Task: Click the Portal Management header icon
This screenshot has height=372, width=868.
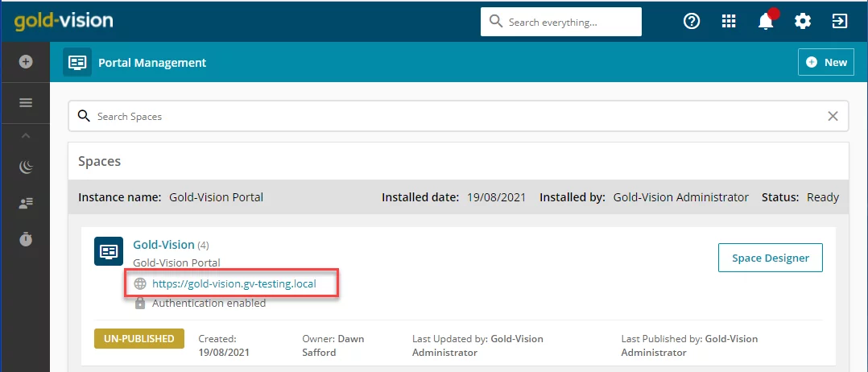Action: (77, 62)
